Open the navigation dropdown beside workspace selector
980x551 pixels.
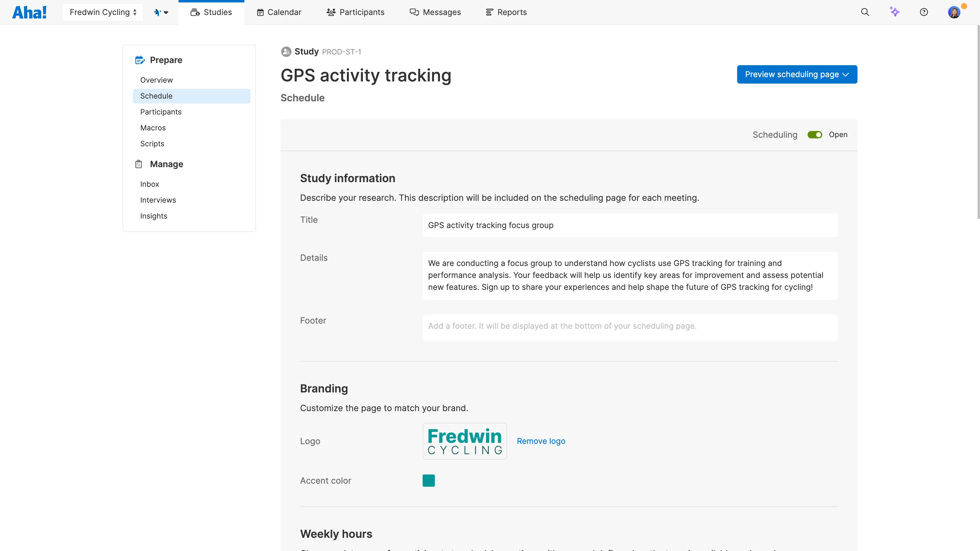[161, 12]
